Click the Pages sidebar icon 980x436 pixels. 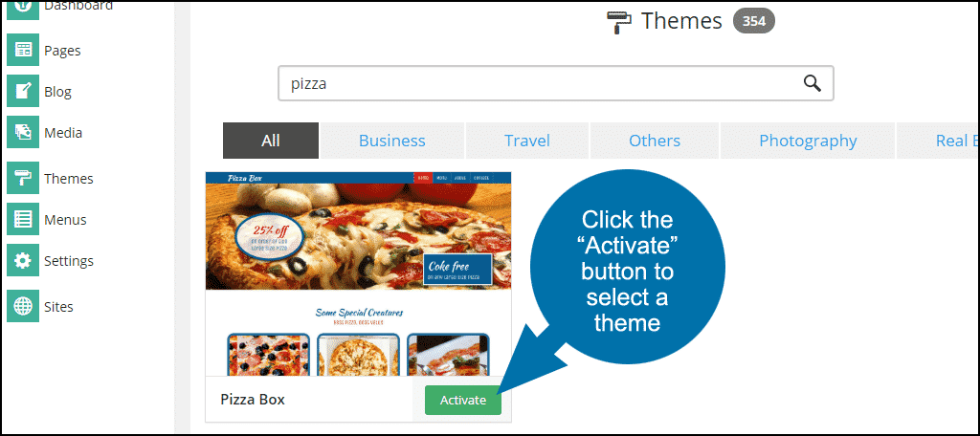tap(23, 50)
